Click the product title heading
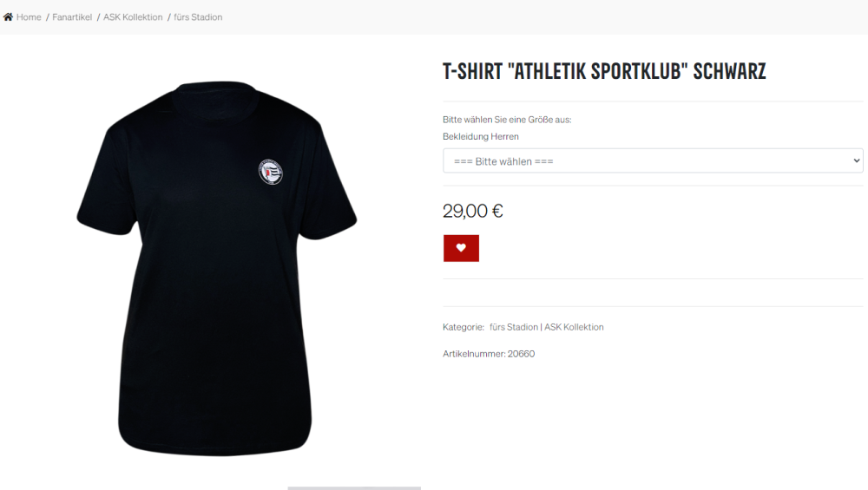This screenshot has height=490, width=868. [x=604, y=71]
